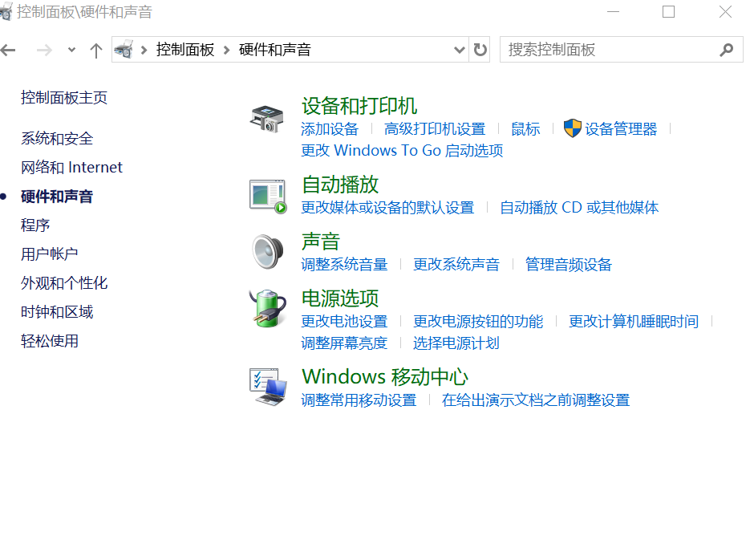Screen dimensions: 750x560
Task: Minimize the control panel window
Action: pyautogui.click(x=613, y=11)
